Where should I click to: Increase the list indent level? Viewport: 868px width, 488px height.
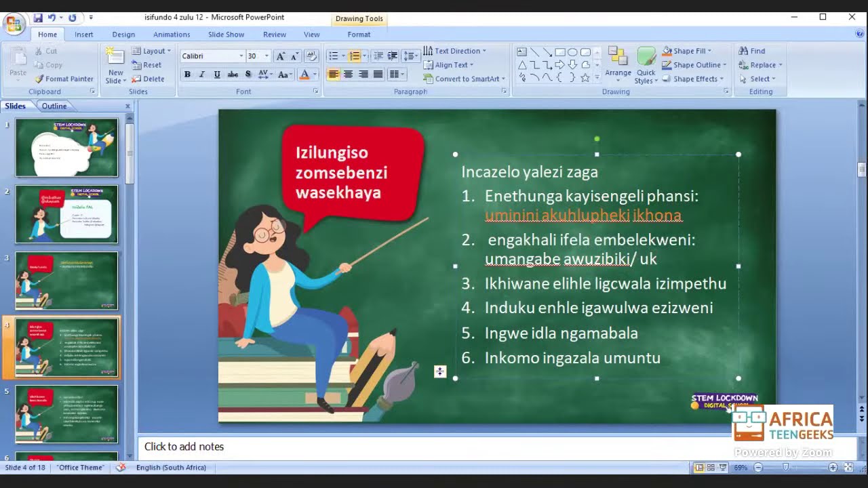(392, 56)
